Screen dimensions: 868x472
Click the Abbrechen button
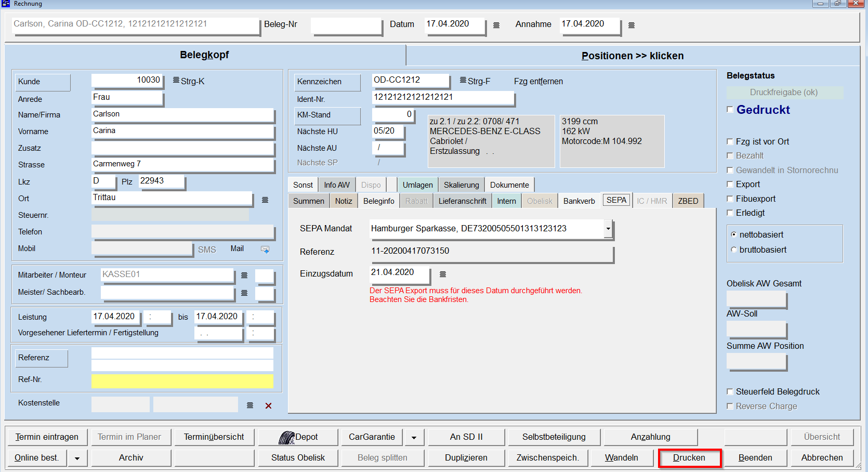point(822,458)
